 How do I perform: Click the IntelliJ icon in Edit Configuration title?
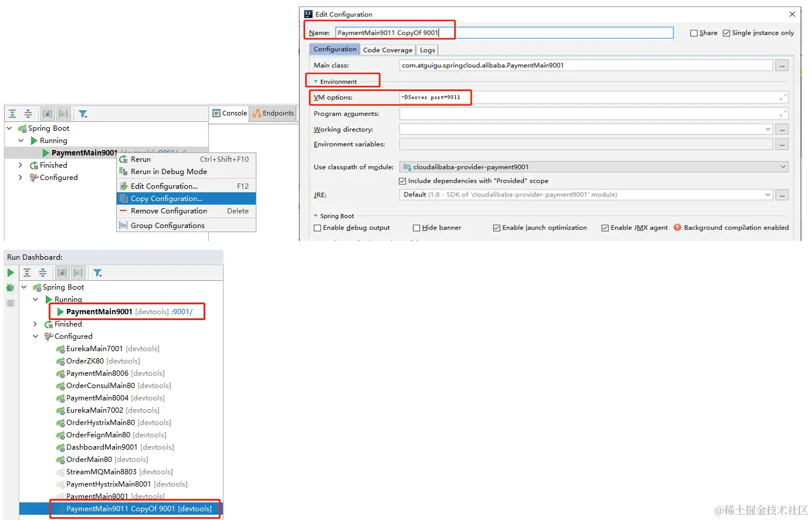pyautogui.click(x=309, y=14)
